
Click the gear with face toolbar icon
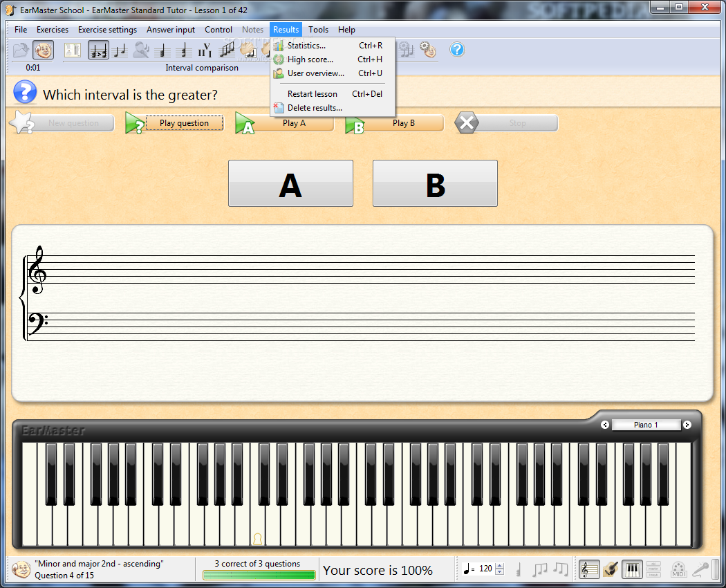pyautogui.click(x=428, y=50)
